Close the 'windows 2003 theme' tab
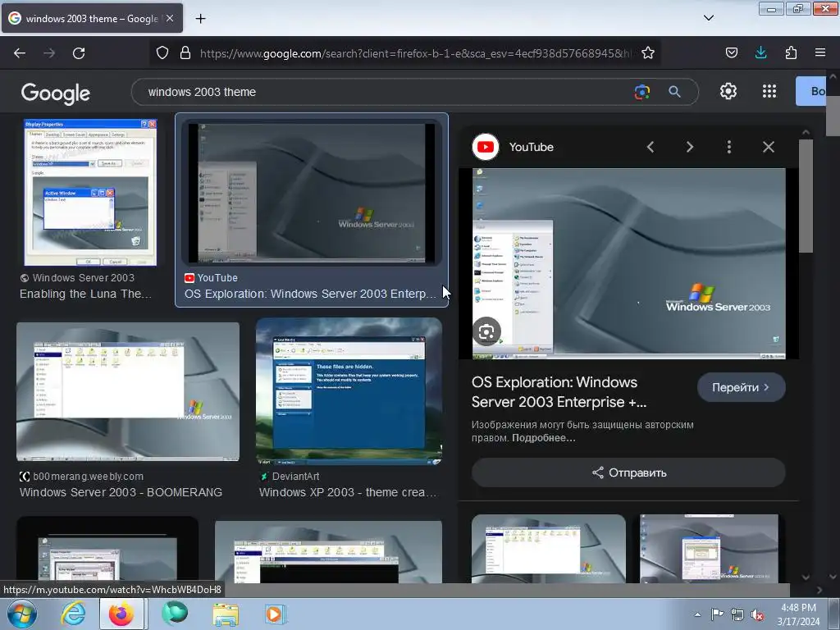The width and height of the screenshot is (840, 630). [170, 18]
